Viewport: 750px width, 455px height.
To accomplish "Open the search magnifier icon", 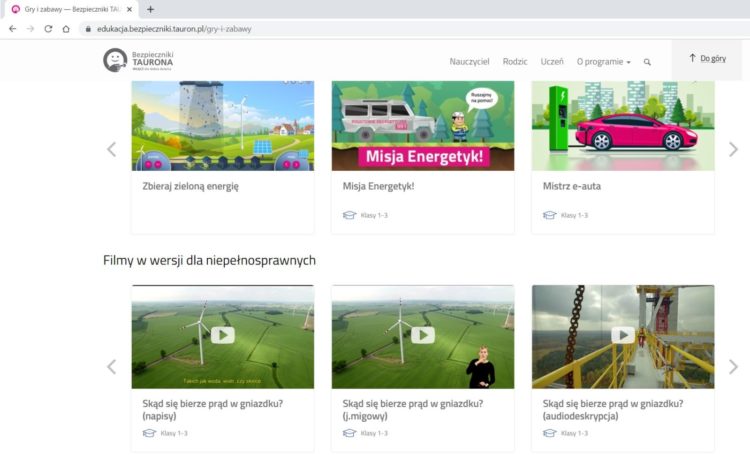I will pos(647,62).
